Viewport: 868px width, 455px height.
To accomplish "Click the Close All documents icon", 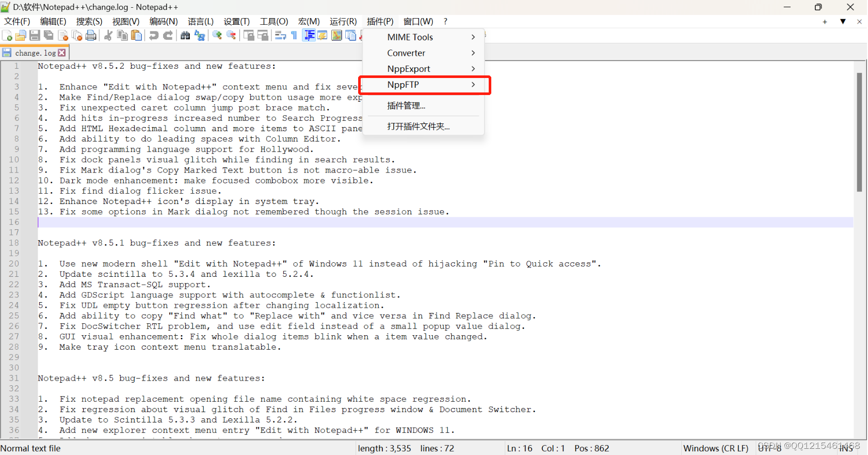I will (77, 35).
